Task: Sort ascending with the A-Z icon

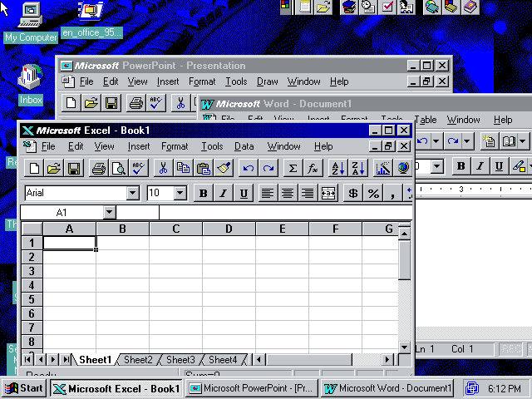Action: tap(338, 168)
